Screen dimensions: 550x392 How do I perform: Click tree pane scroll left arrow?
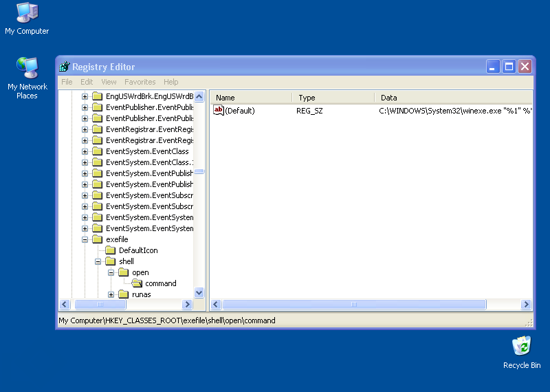65,304
